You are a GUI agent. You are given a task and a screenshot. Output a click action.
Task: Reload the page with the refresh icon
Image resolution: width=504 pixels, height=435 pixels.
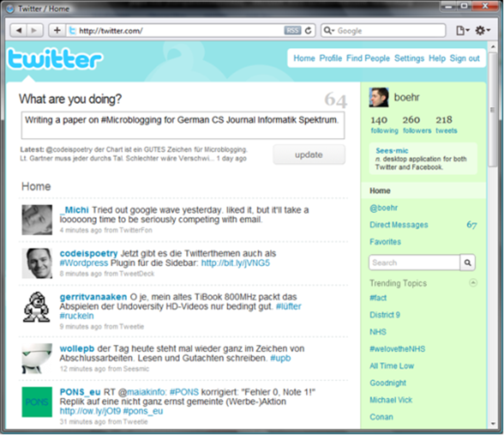click(x=308, y=31)
